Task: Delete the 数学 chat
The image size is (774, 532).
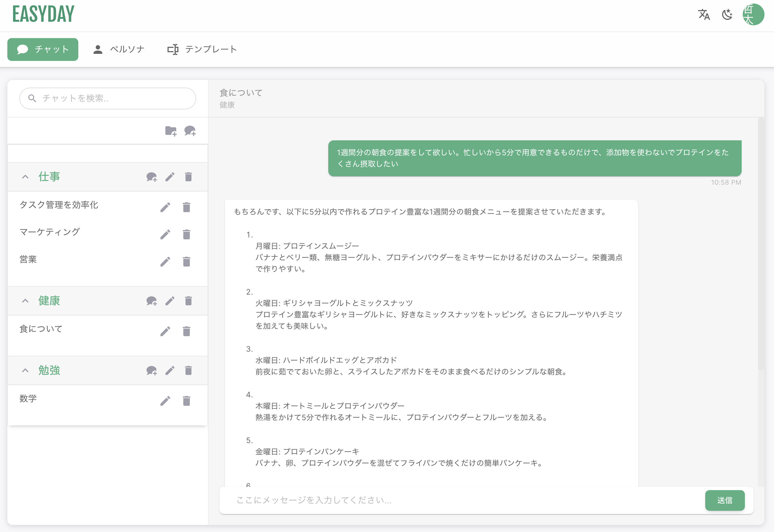Action: point(186,401)
